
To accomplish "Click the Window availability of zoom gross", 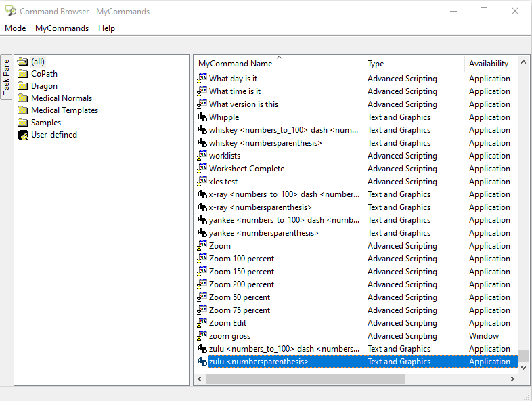I will coord(484,336).
